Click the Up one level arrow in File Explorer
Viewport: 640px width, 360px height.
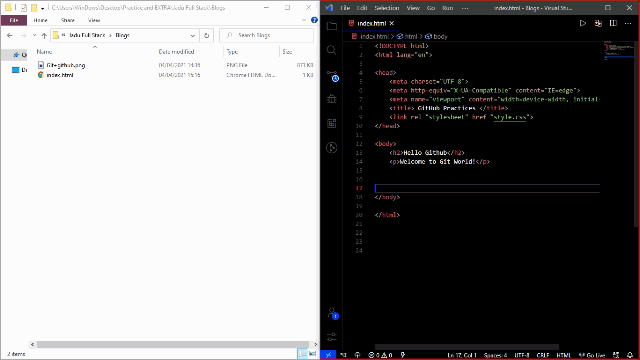click(44, 36)
